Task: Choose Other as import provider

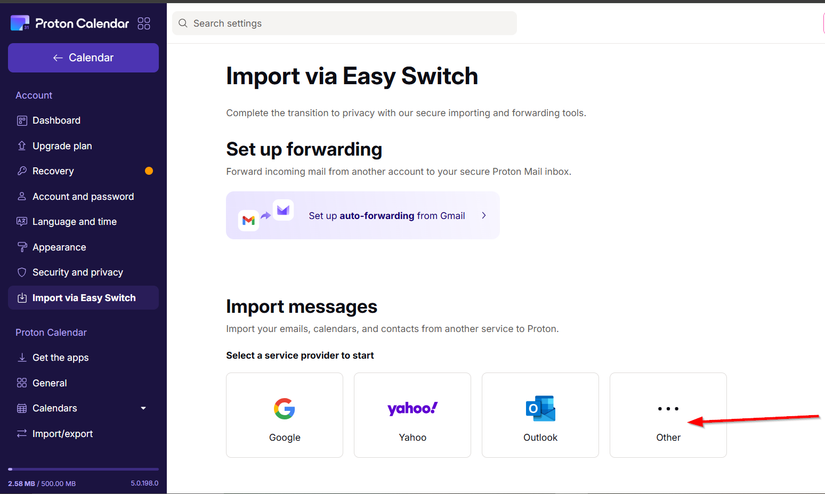Action: (668, 415)
